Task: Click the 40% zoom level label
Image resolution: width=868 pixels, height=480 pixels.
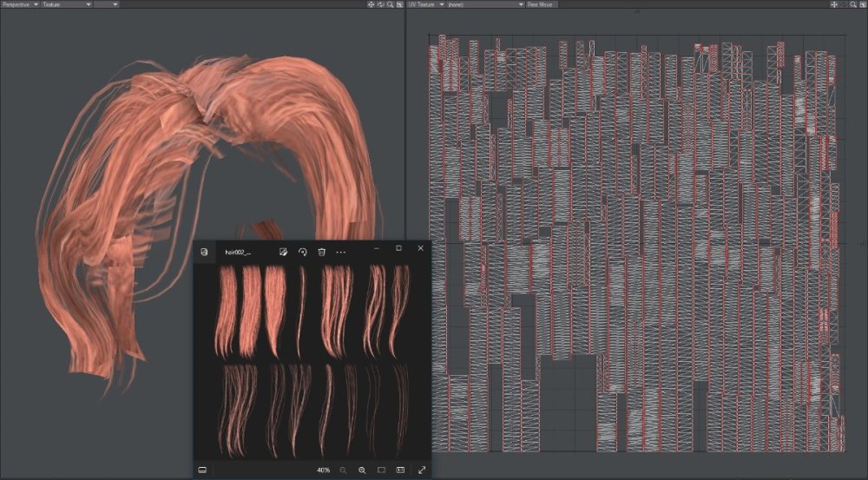Action: point(323,470)
